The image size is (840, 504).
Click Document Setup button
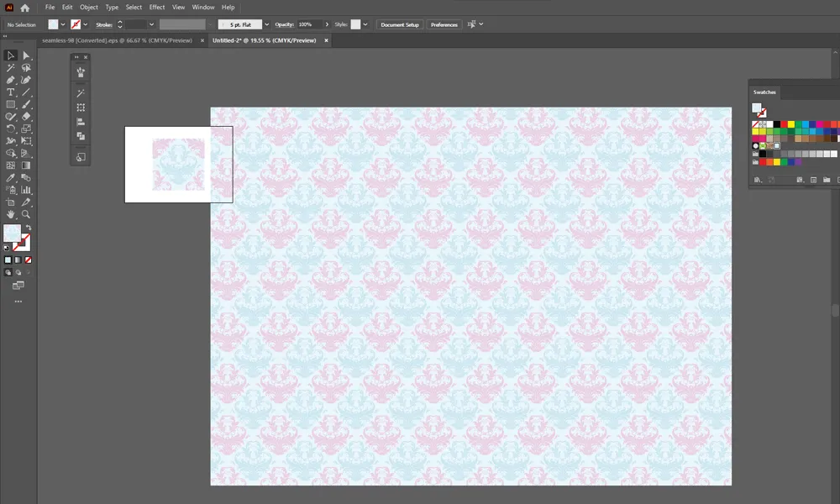(400, 24)
